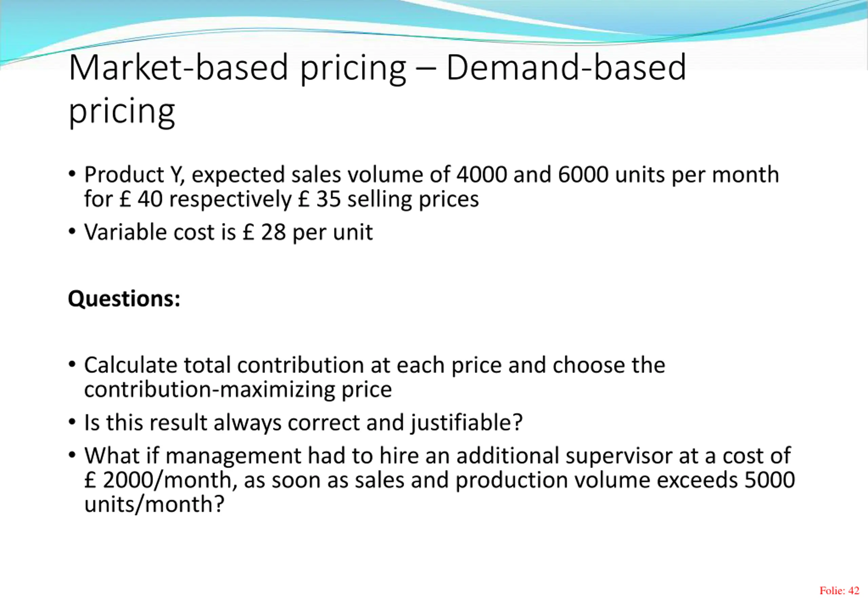
Task: Click the £ 35 selling price text
Action: [319, 199]
